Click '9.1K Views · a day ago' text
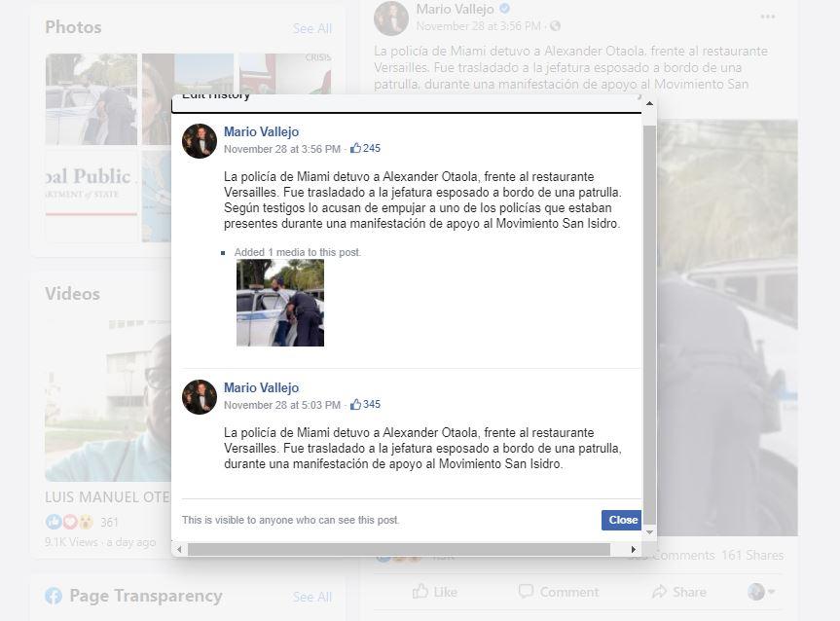 coord(100,542)
